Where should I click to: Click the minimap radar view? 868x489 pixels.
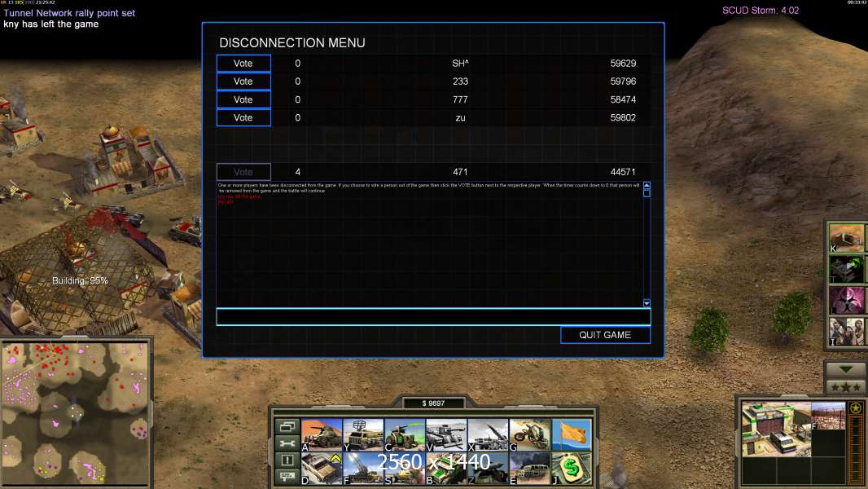point(76,413)
